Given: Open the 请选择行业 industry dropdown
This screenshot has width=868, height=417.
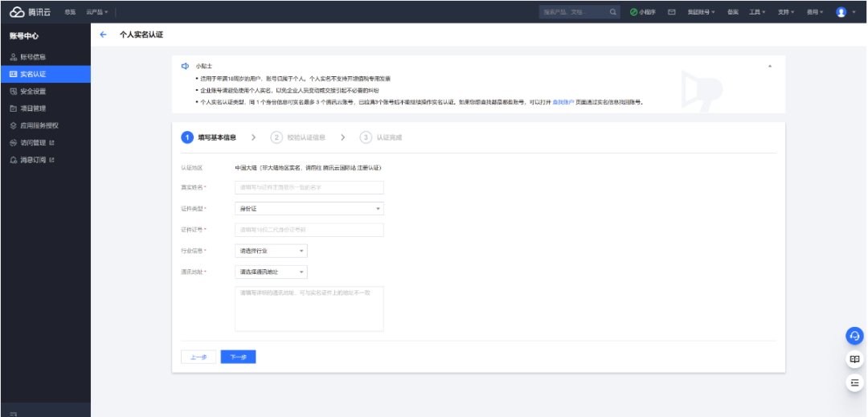Looking at the screenshot, I should tap(271, 251).
